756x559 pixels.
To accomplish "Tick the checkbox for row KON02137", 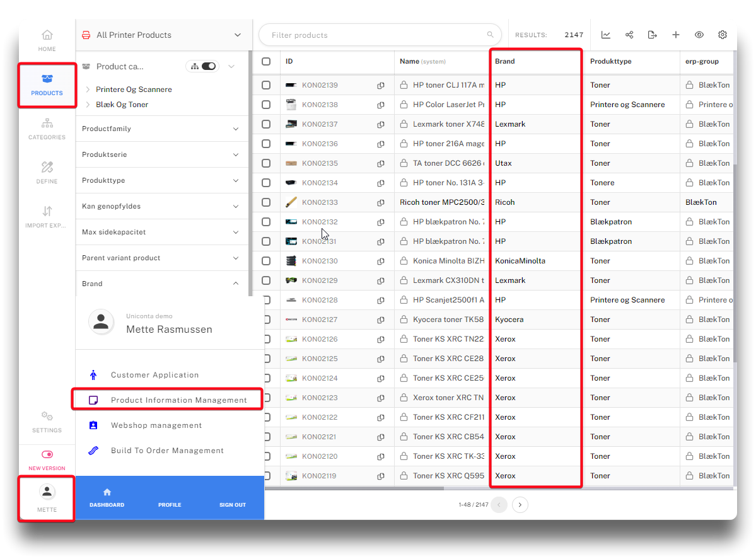I will pos(266,124).
